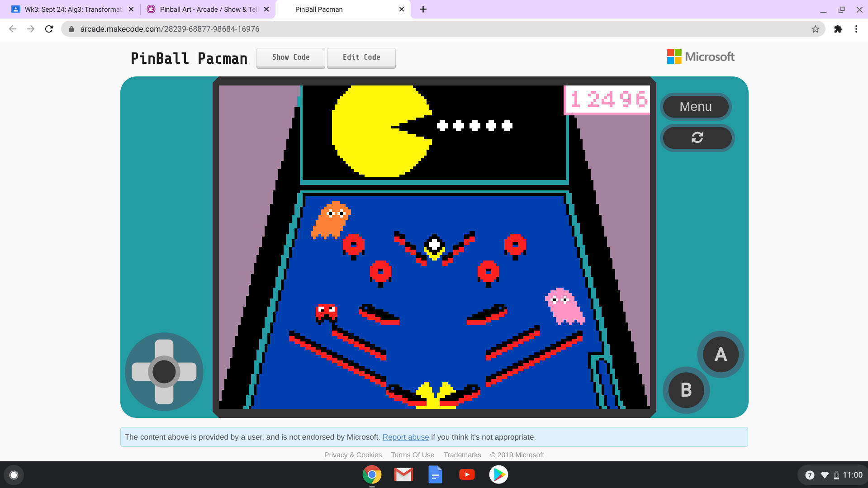Open the game Menu button

tap(696, 107)
